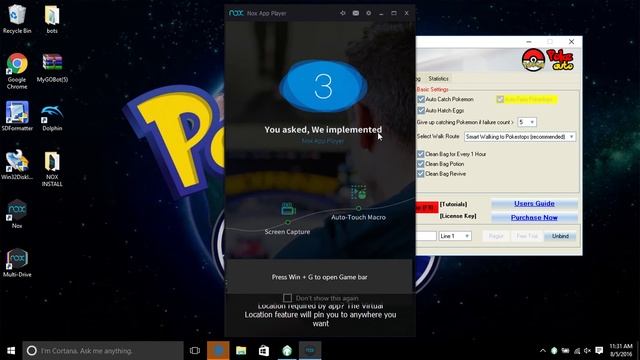Click the greyed Free Trial button
This screenshot has width=640, height=360.
527,236
